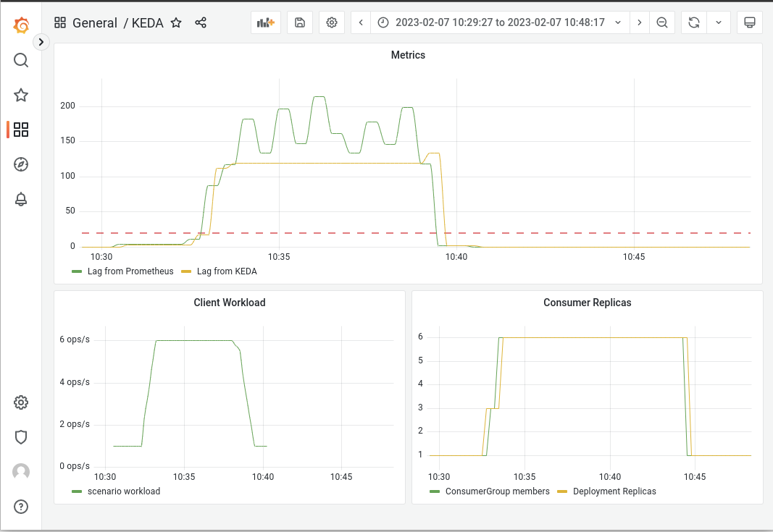
Task: Change Lag from KEDA series color
Action: pyautogui.click(x=186, y=271)
